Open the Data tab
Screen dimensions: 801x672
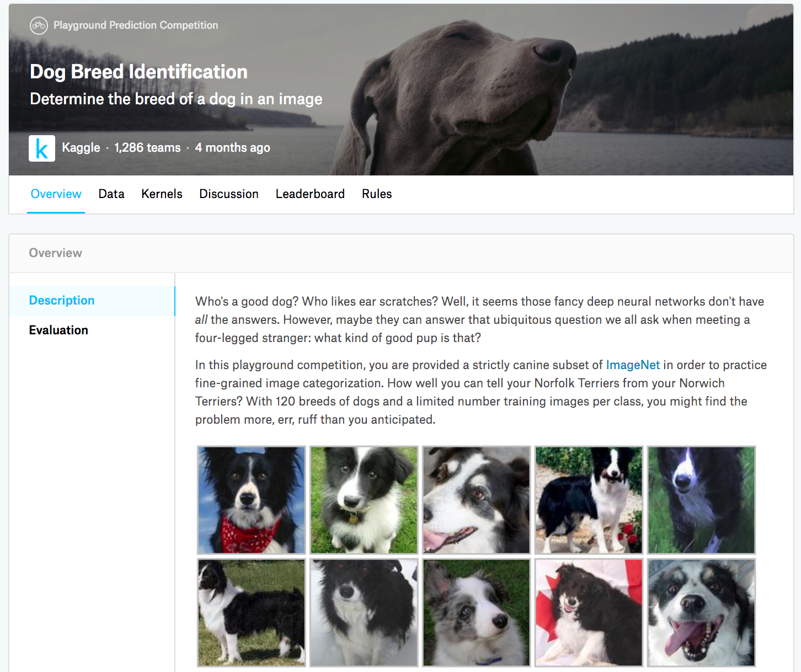[x=111, y=194]
